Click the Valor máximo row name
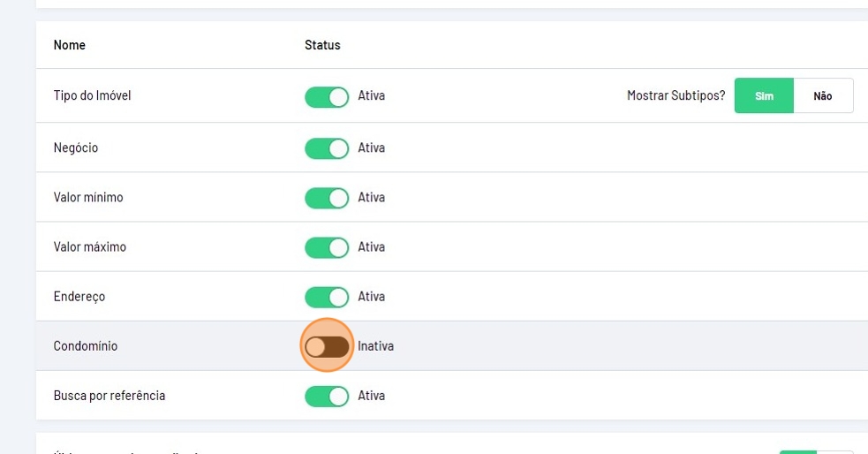Viewport: 868px width, 454px height. tap(90, 247)
